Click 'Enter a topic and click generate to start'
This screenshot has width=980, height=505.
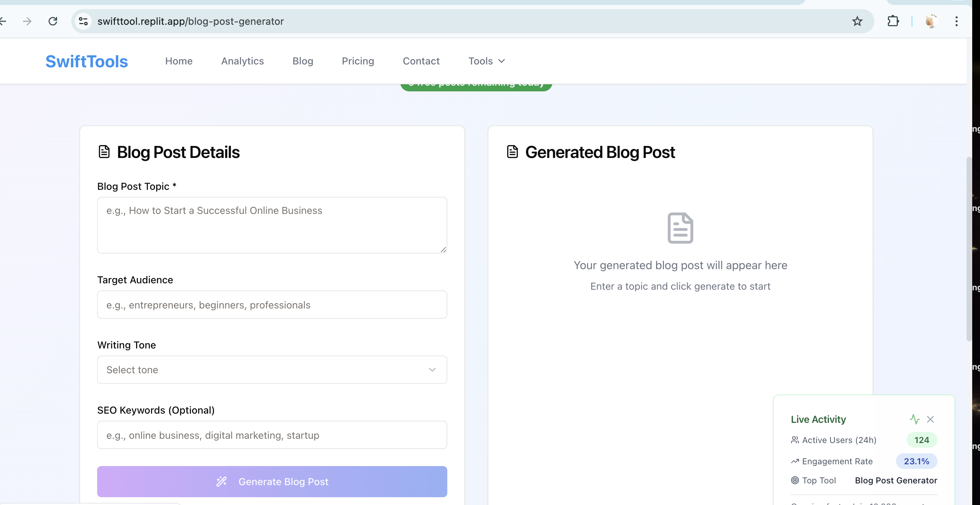[x=680, y=286]
